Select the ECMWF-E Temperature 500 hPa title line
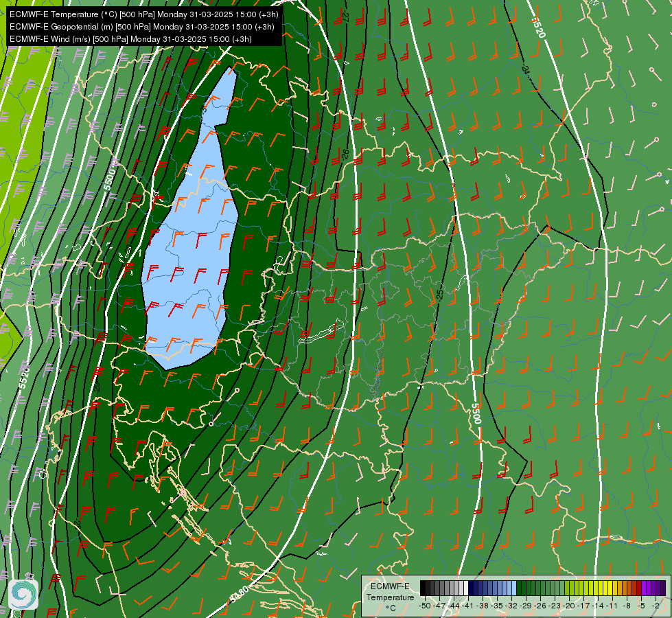Screen dimensions: 672x618 [144, 14]
